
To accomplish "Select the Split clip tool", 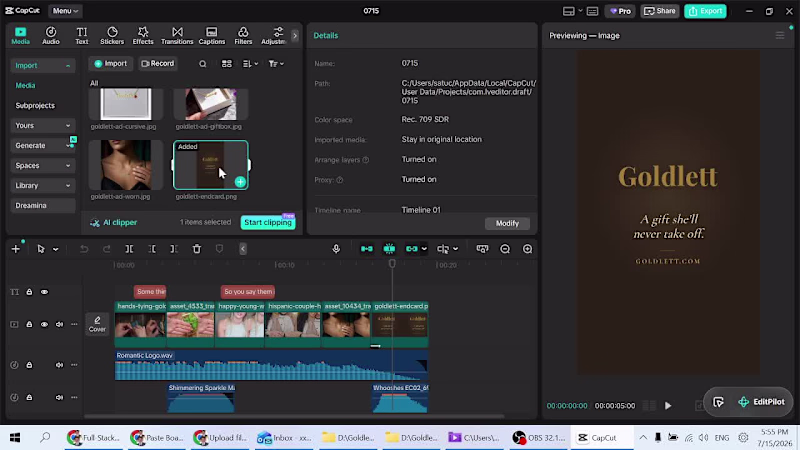I will 129,249.
